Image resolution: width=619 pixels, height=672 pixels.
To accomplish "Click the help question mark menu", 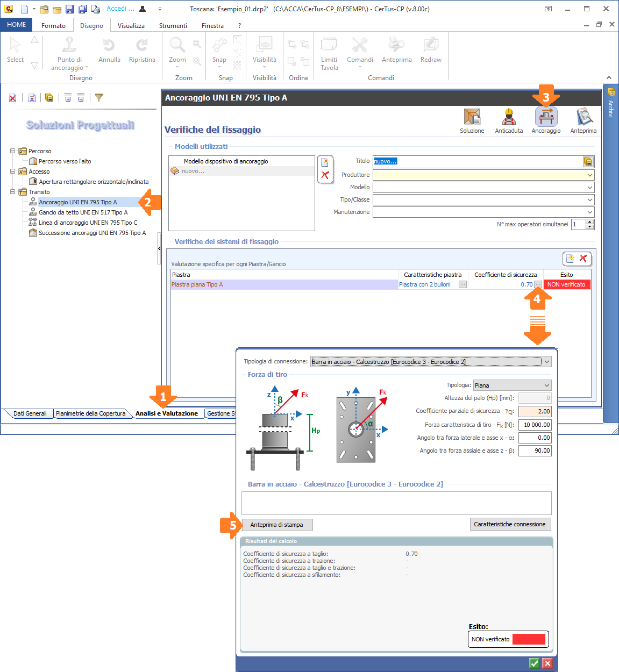I will point(239,25).
